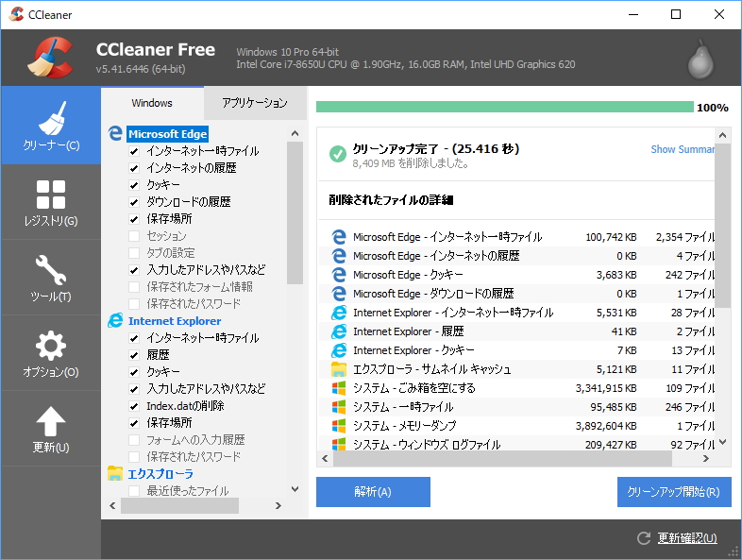742x560 pixels.
Task: Uncheck Edge インターネット一時ファイル checkbox
Action: (134, 151)
